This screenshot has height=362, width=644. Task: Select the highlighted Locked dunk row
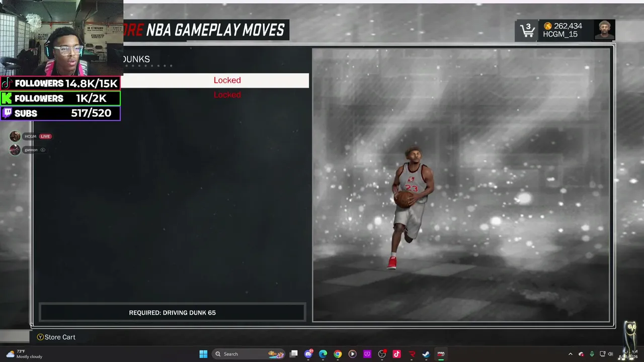coord(216,80)
